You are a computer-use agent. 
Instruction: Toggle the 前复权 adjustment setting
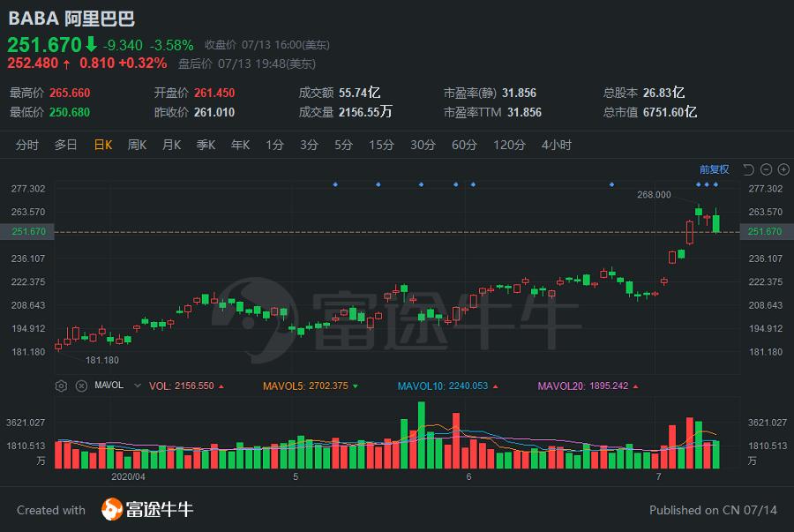pyautogui.click(x=714, y=169)
